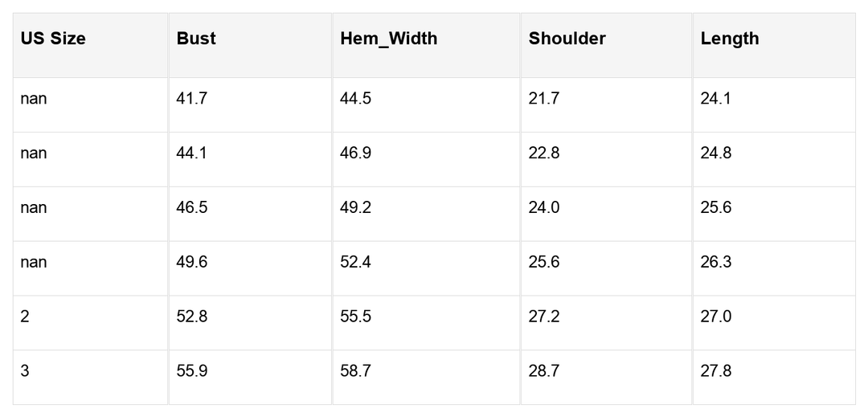Image resolution: width=868 pixels, height=417 pixels.
Task: Select the Length value 25.6
Action: click(715, 207)
